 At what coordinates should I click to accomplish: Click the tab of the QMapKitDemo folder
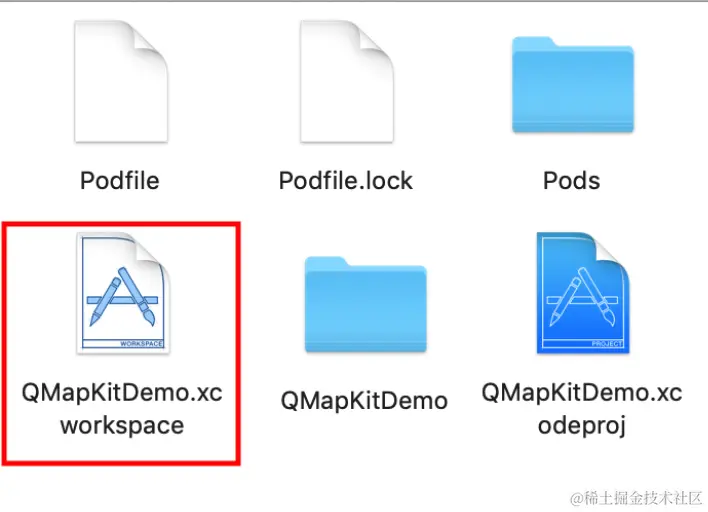point(326,262)
